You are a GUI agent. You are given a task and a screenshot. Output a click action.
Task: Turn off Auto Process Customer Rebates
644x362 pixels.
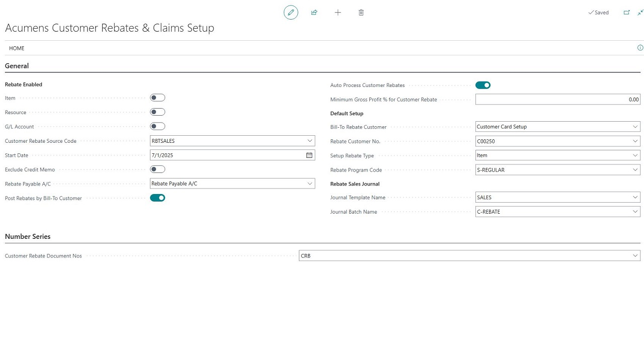482,85
